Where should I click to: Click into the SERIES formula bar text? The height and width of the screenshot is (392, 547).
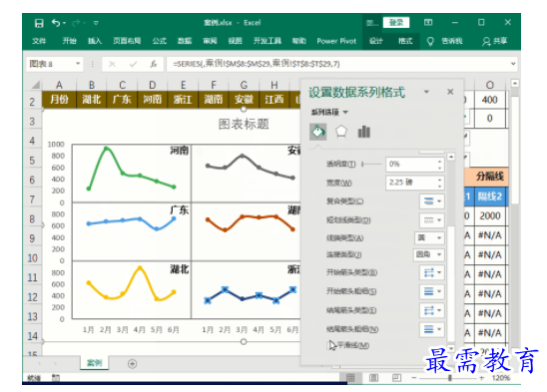coord(257,64)
